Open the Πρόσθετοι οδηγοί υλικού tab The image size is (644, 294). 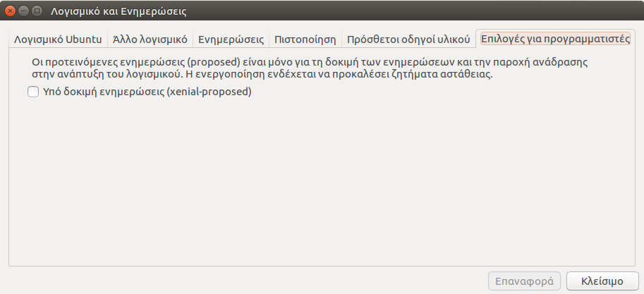click(408, 39)
